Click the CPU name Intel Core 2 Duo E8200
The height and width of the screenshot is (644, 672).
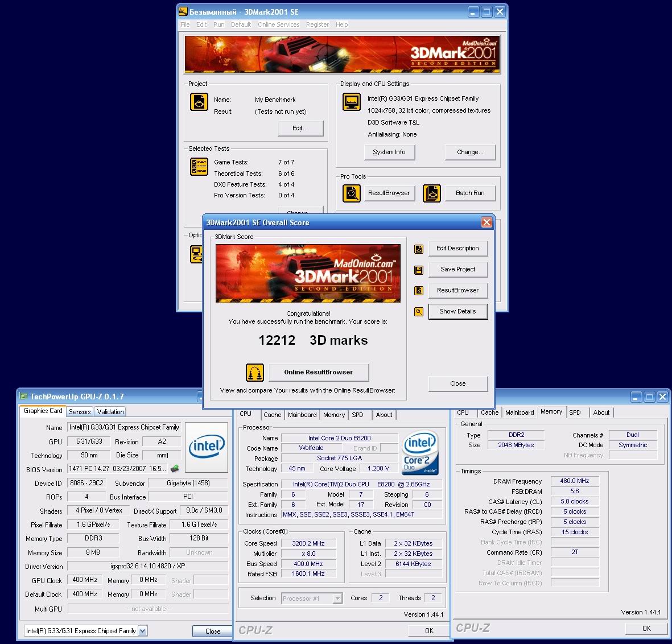tap(340, 438)
